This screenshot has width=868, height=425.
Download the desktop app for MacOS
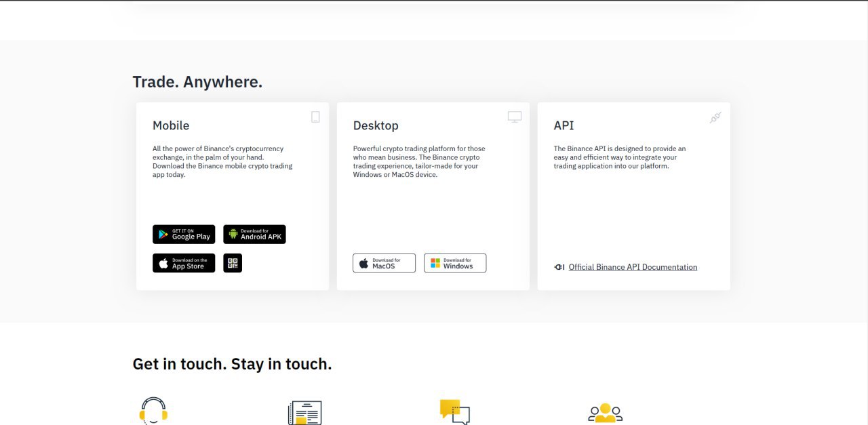pyautogui.click(x=384, y=263)
